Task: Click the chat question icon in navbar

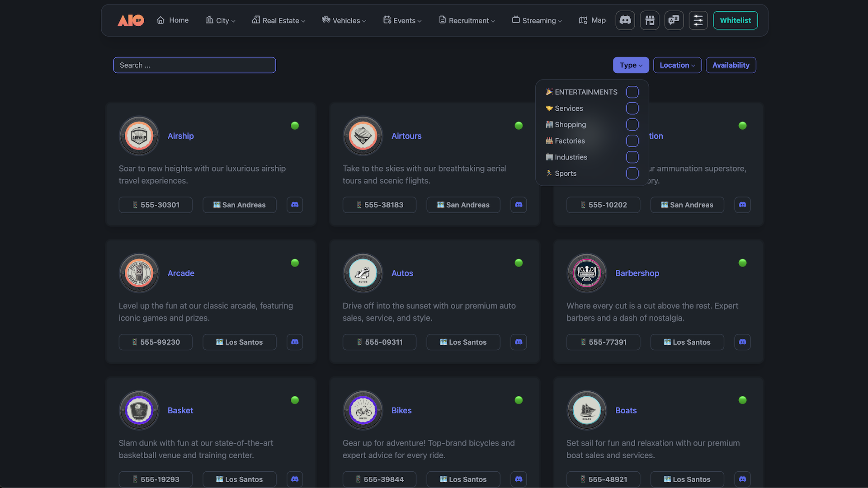Action: [x=674, y=20]
